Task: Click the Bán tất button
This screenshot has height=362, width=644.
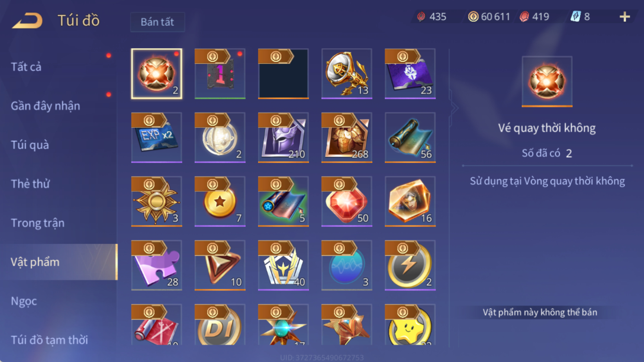Action: click(x=157, y=22)
